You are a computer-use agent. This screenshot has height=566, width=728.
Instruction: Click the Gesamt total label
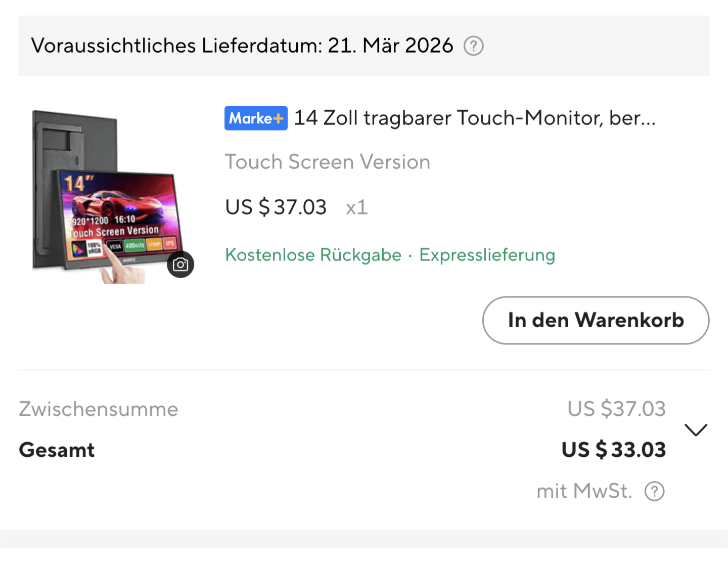(x=57, y=450)
